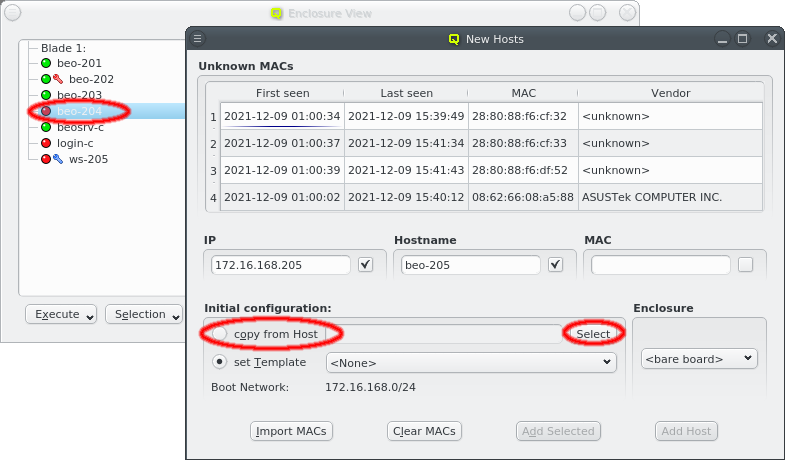Select row header 3 in Unknown MACs
Viewport: 785px width, 460px height.
(x=213, y=171)
